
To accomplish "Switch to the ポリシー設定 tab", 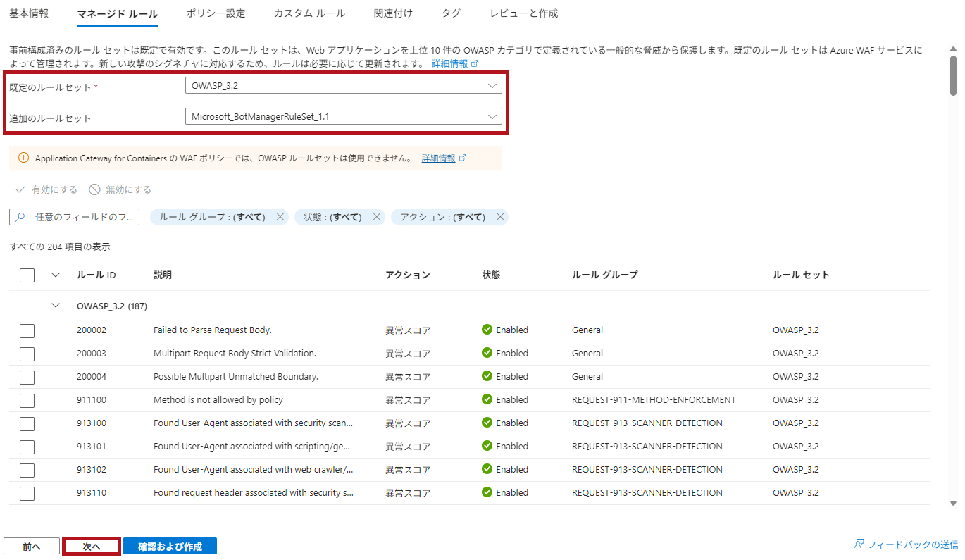I will 216,13.
